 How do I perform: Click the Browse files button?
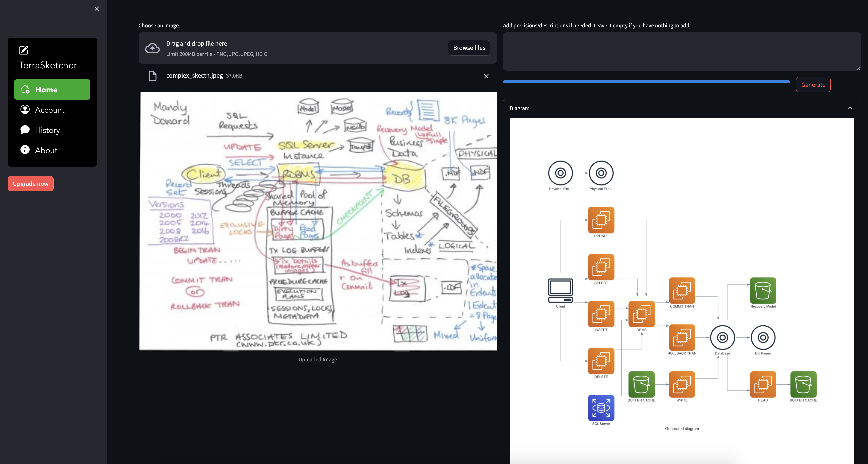469,48
